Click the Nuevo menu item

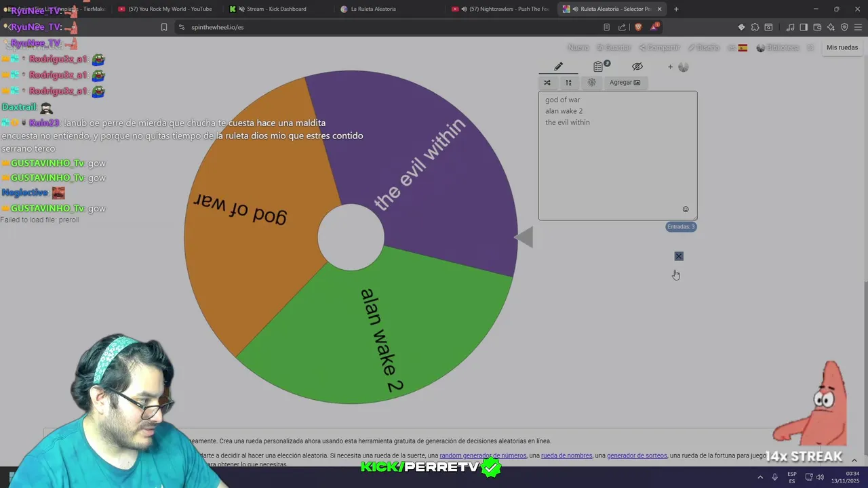[578, 47]
